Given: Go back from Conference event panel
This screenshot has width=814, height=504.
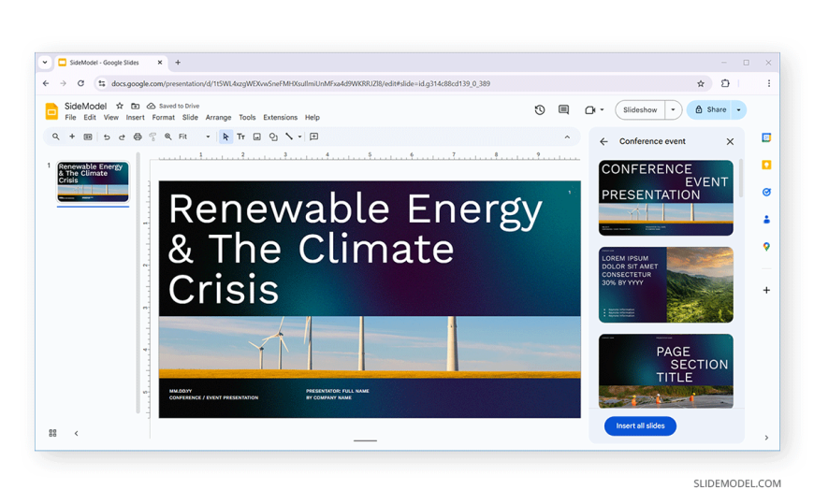Looking at the screenshot, I should [603, 141].
